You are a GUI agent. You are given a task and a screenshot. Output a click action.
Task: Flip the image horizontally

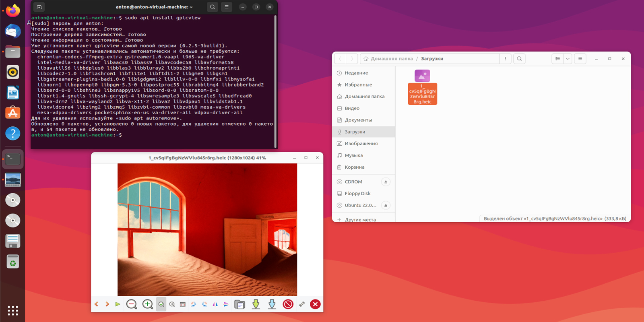[x=215, y=304]
